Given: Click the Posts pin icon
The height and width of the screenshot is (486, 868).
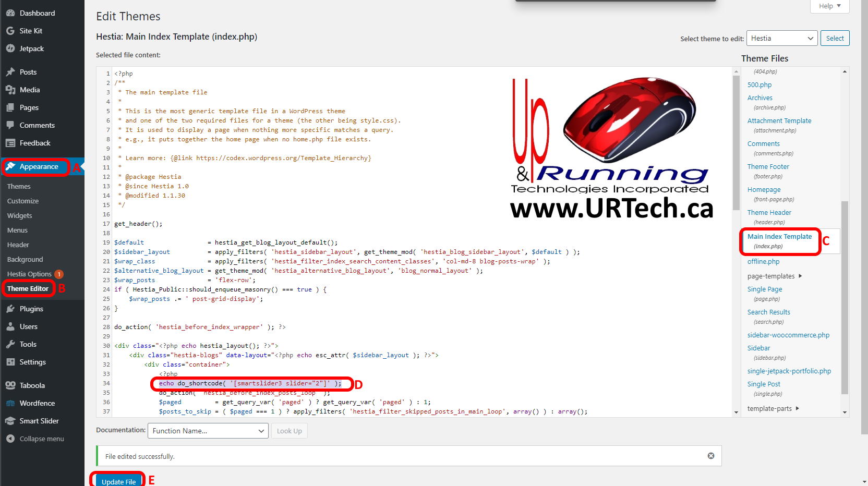Looking at the screenshot, I should 11,71.
